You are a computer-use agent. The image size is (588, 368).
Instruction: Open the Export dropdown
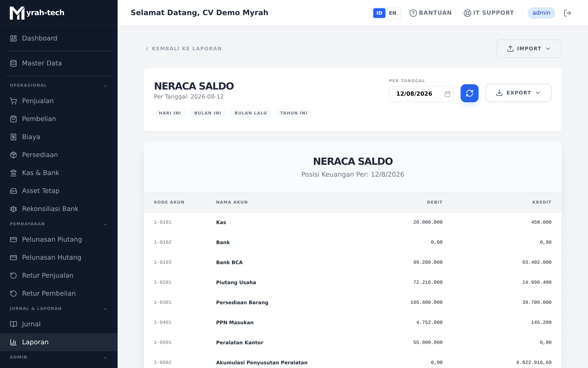click(518, 93)
